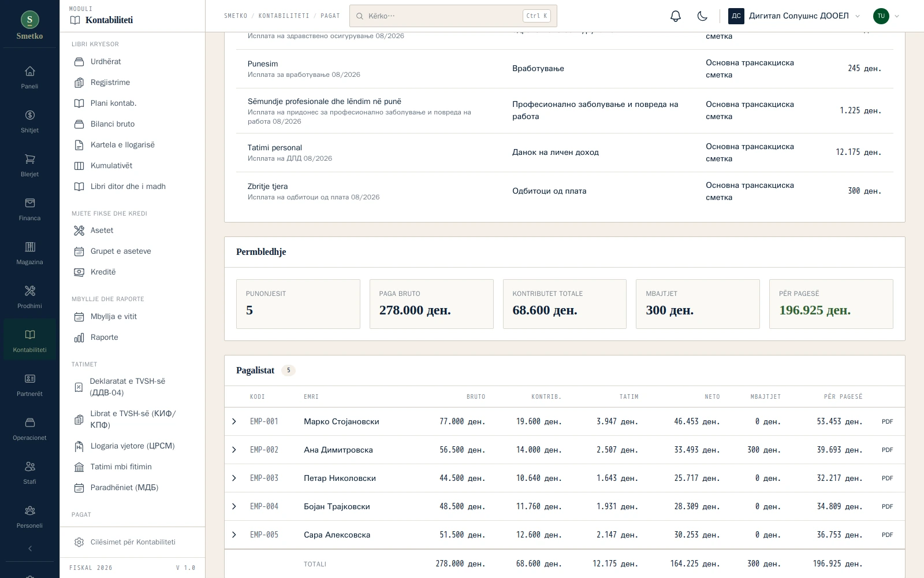Open the Blerjet cart icon
Screen dimensions: 924x578
[x=30, y=165]
